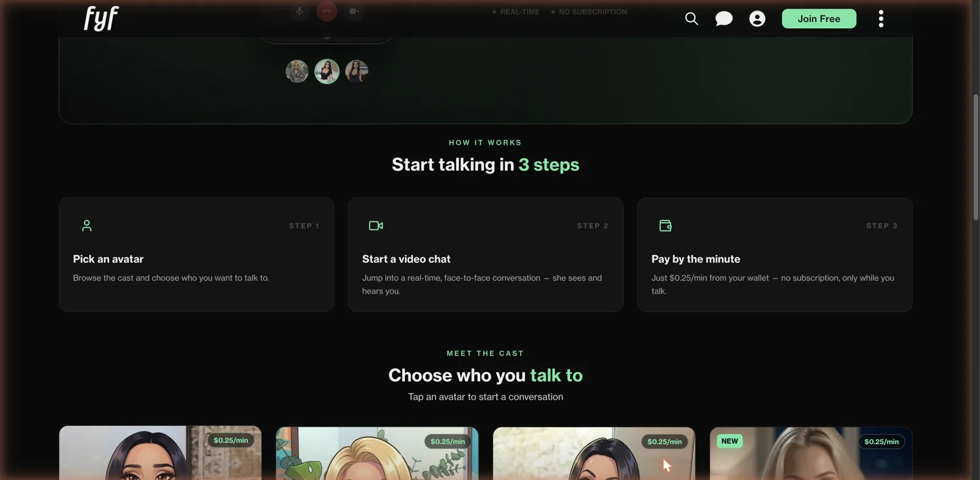Click the Pay by the minute heading
This screenshot has height=480, width=980.
click(x=696, y=259)
